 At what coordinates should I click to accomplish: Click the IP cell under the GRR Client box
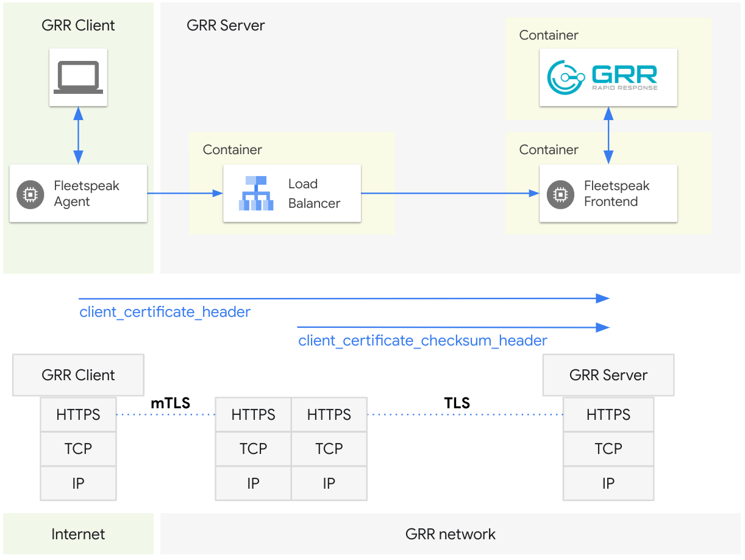click(x=78, y=484)
